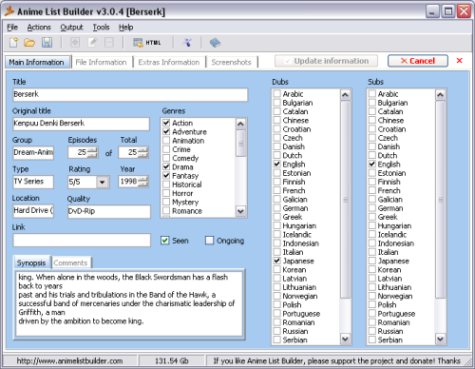Screen dimensions: 475x369
Task: Switch to the File Information tab
Action: tap(101, 62)
